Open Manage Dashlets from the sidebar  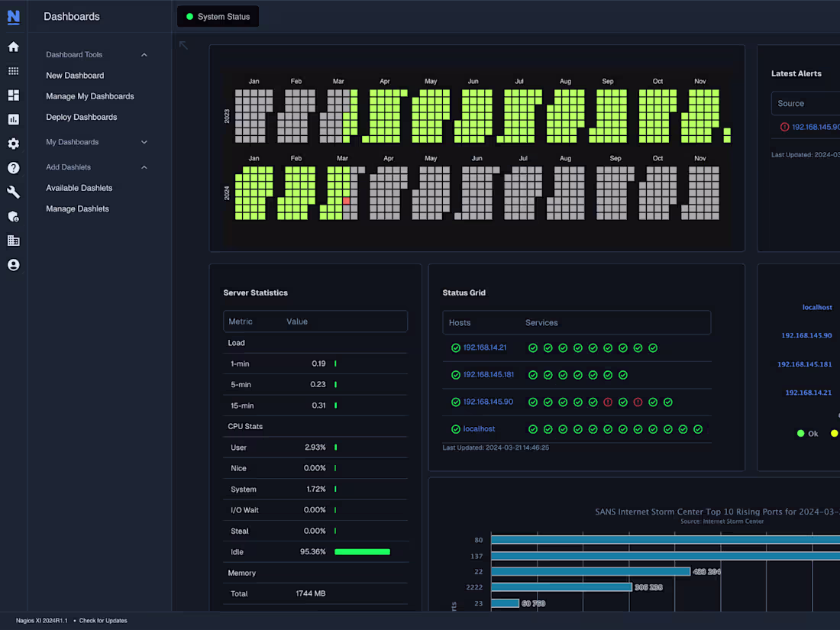(x=77, y=208)
